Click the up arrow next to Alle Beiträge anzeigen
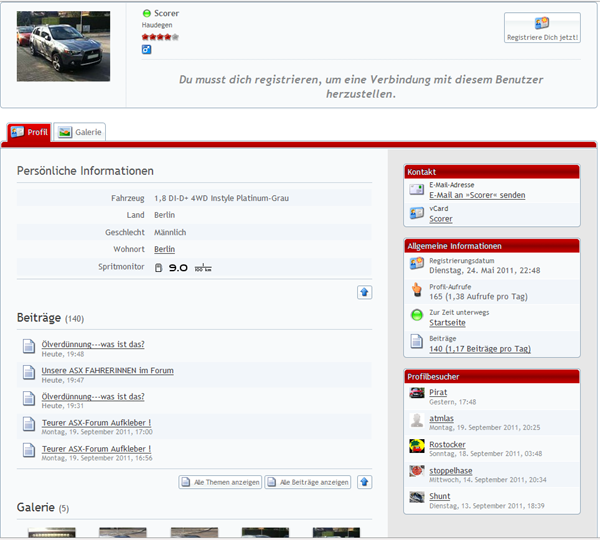600x540 pixels. (365, 482)
